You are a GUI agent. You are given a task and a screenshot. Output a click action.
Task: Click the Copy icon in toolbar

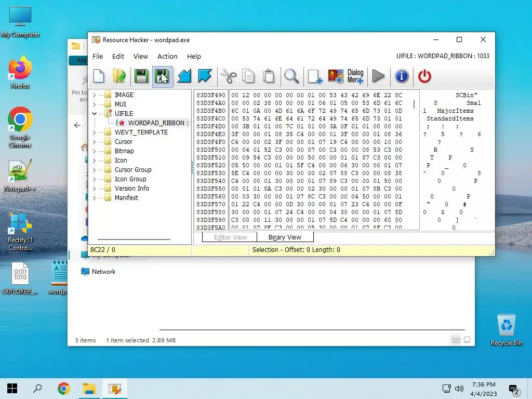pos(248,76)
